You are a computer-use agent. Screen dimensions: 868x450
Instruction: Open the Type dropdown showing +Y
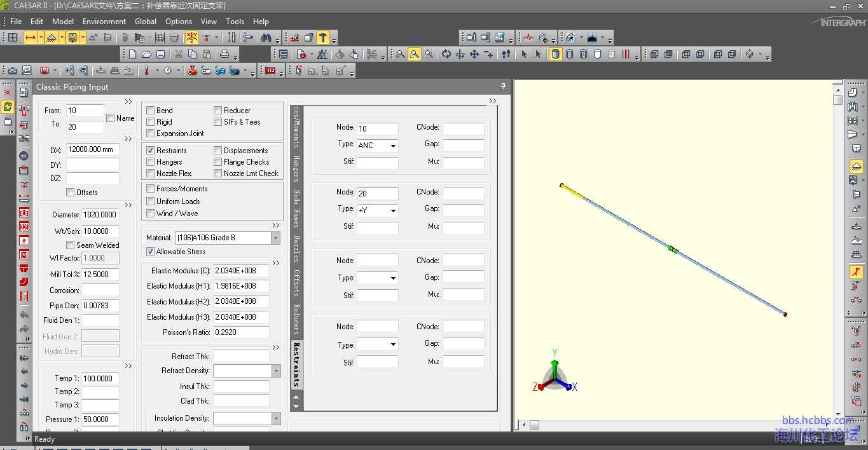coord(393,210)
